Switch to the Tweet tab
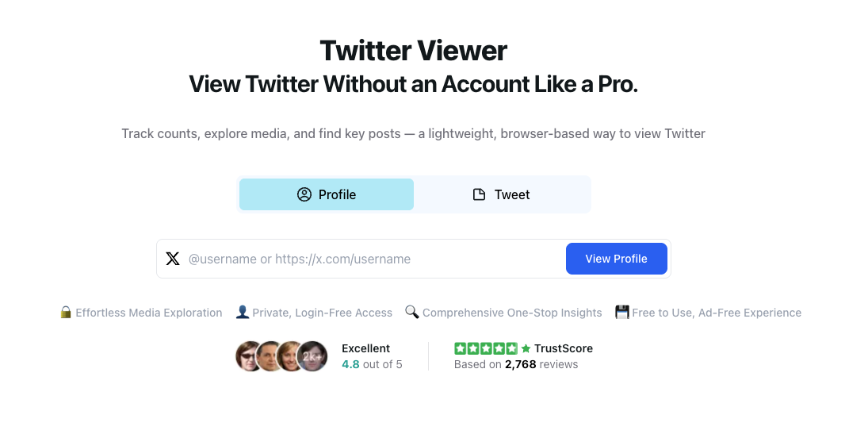Image resolution: width=868 pixels, height=438 pixels. point(502,194)
